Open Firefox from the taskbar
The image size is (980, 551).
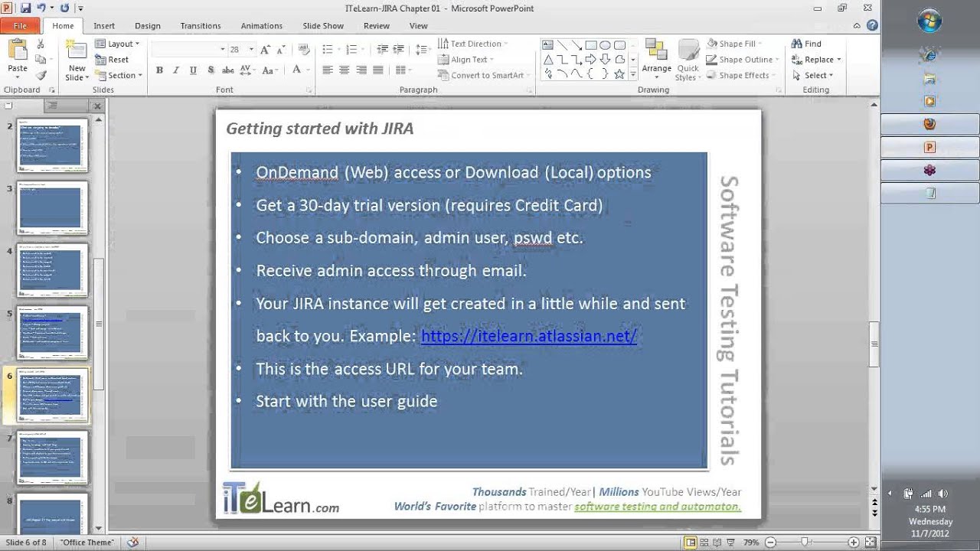click(x=930, y=124)
